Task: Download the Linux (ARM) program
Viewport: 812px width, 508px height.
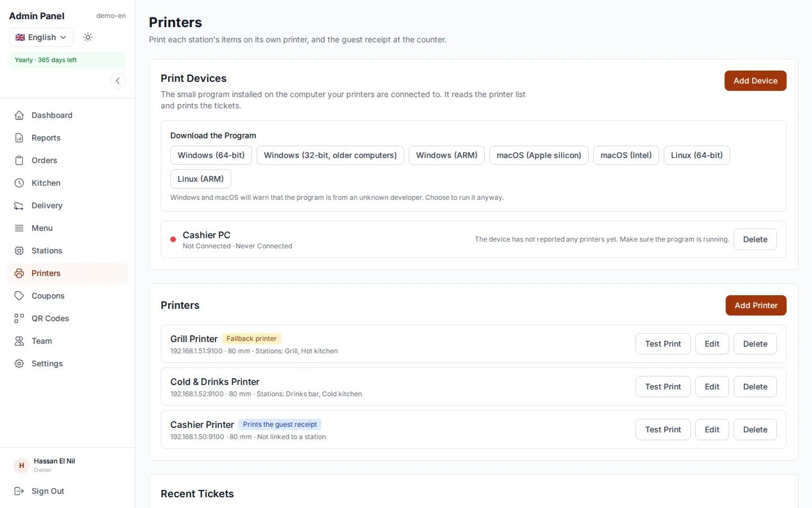Action: 201,179
